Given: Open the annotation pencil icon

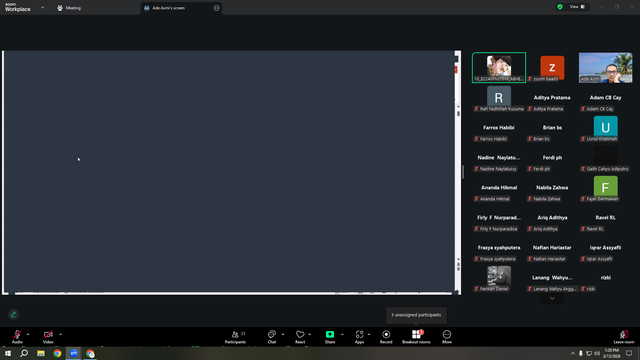Looking at the screenshot, I should tap(13, 314).
